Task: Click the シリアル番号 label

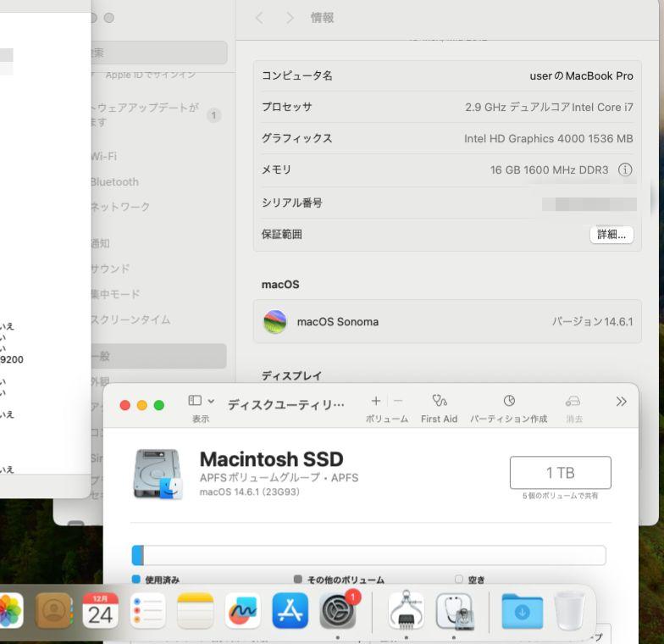Action: tap(291, 203)
